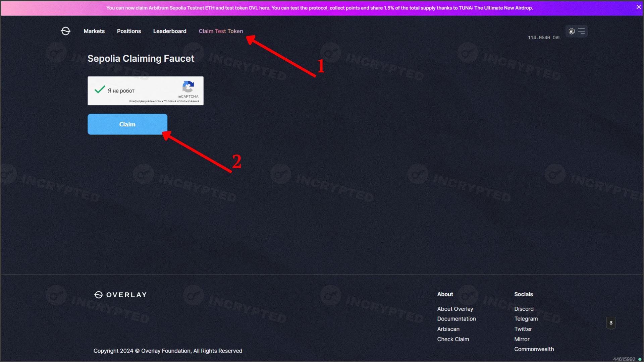Click the OVERLAY footer logo
Viewport: 644px width, 362px height.
(x=120, y=295)
